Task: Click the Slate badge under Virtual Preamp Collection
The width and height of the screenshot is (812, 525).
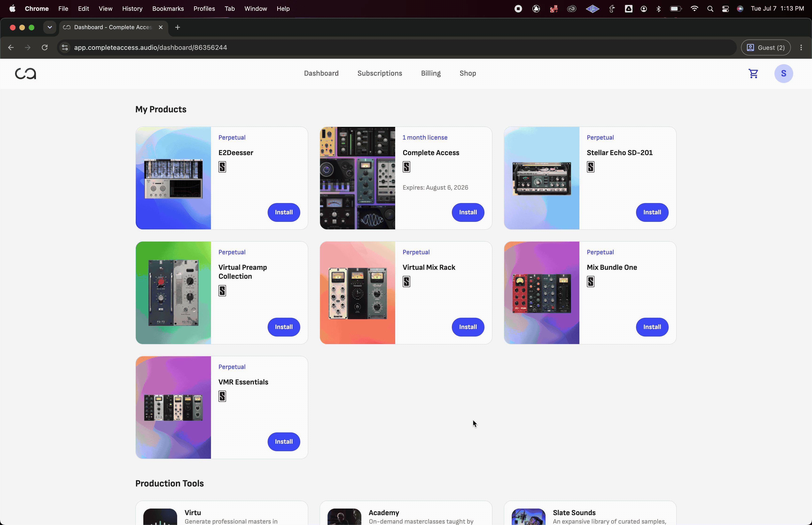Action: (x=222, y=291)
